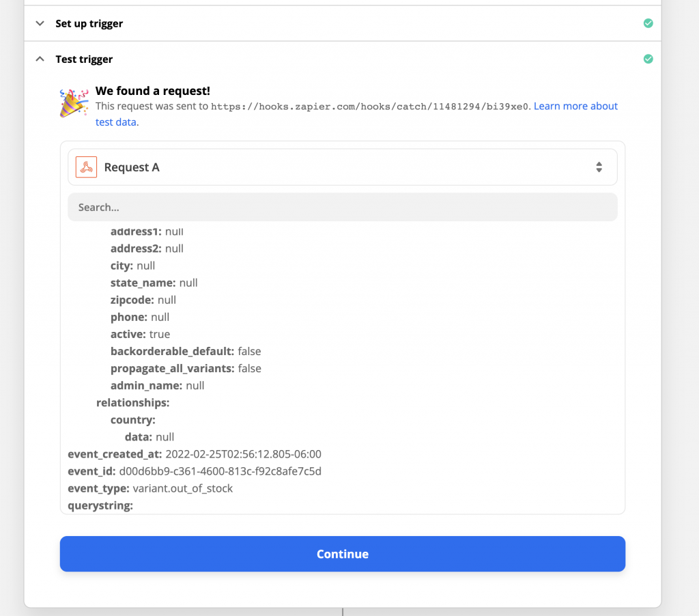
Task: Select the event_created_at timestamp row
Action: point(195,454)
